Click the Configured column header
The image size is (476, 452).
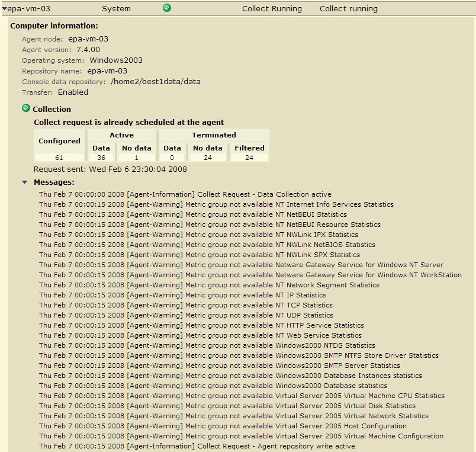[x=59, y=141]
